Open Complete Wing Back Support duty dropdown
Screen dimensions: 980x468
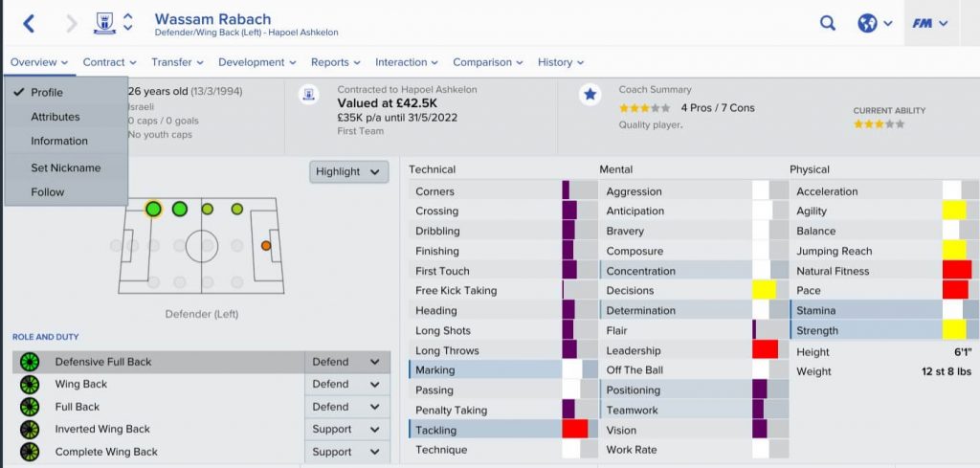346,452
